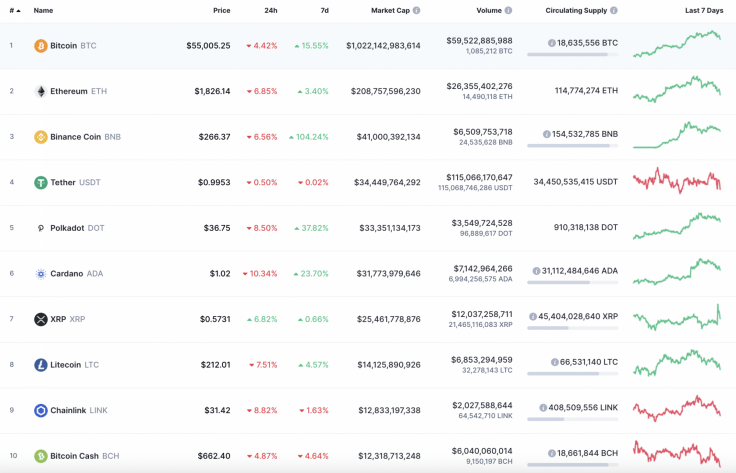The width and height of the screenshot is (736, 473).
Task: Click Bitcoin supply progress bar
Action: 572,54
